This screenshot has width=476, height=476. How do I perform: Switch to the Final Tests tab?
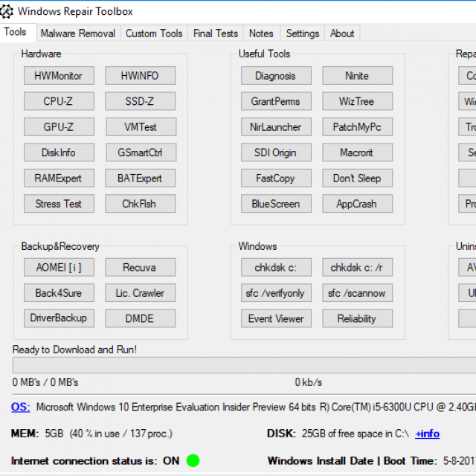click(216, 33)
